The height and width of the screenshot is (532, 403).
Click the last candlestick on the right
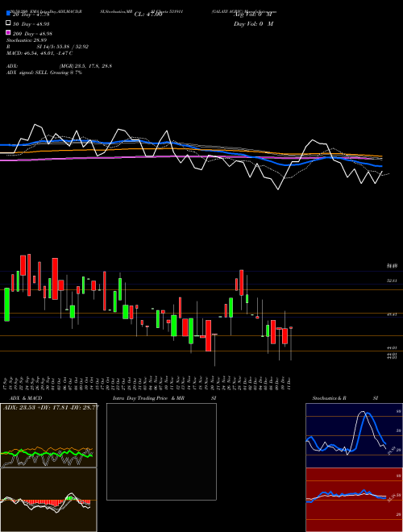[291, 343]
